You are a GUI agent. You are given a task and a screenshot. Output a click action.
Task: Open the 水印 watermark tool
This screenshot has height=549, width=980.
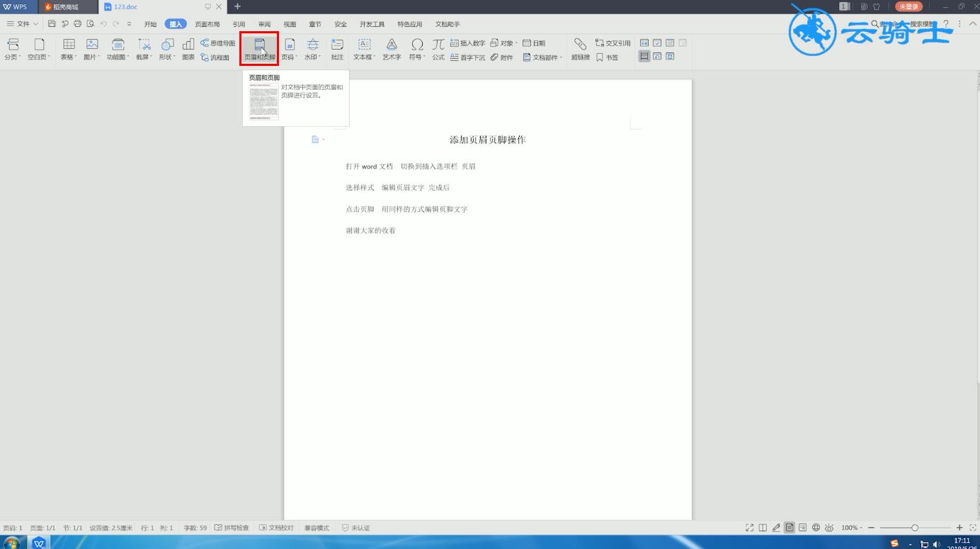point(312,49)
